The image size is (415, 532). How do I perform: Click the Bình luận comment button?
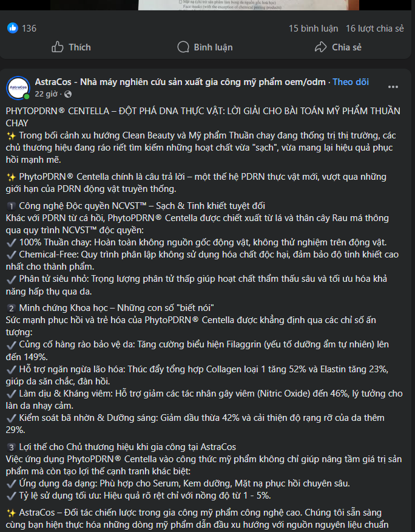tap(204, 47)
